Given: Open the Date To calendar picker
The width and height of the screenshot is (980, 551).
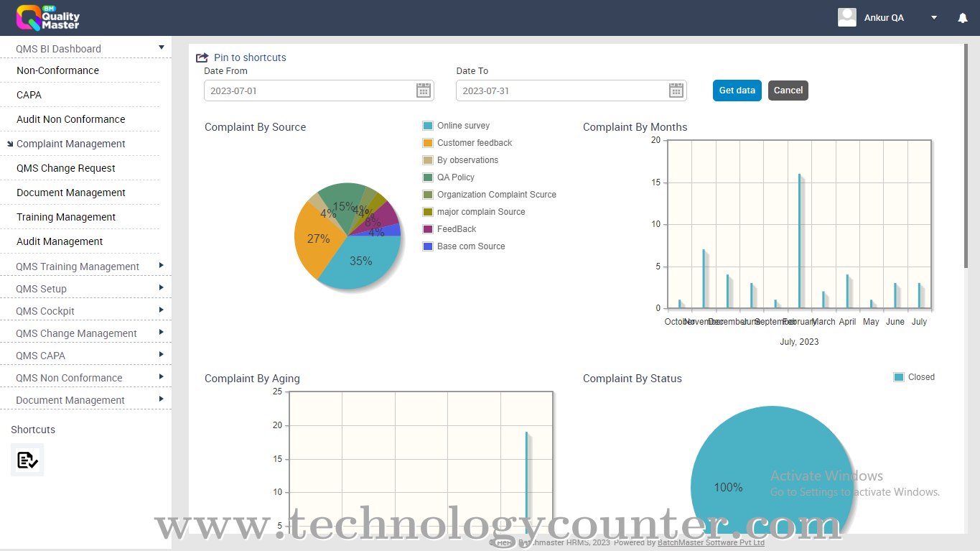Looking at the screenshot, I should (x=676, y=91).
